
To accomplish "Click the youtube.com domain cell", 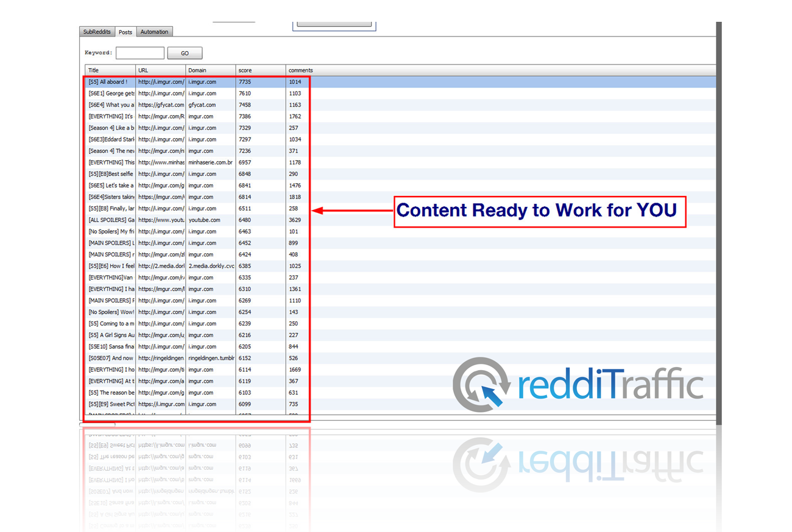I will tap(210, 220).
